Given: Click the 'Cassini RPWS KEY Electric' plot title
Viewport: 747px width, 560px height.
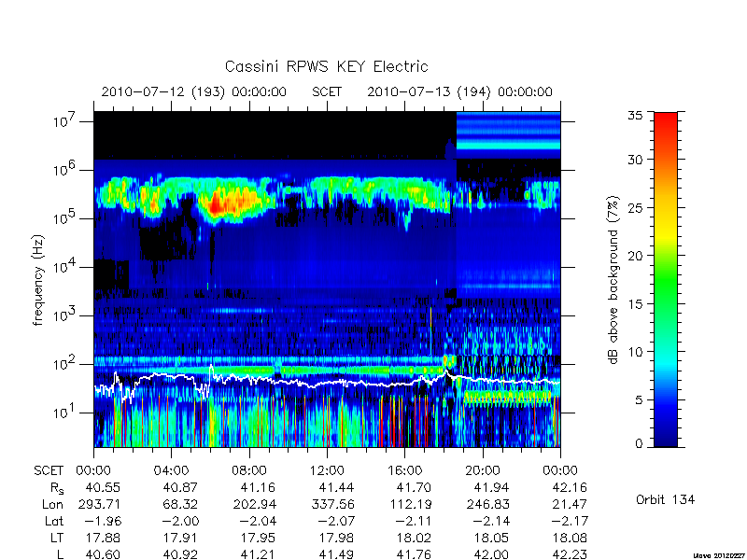Looking at the screenshot, I should tap(326, 66).
